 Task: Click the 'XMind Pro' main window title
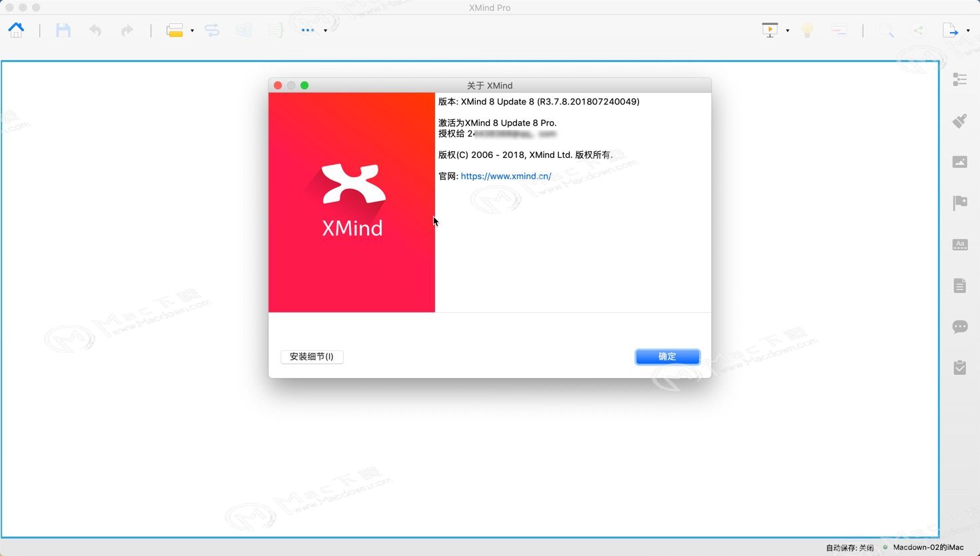click(x=490, y=8)
